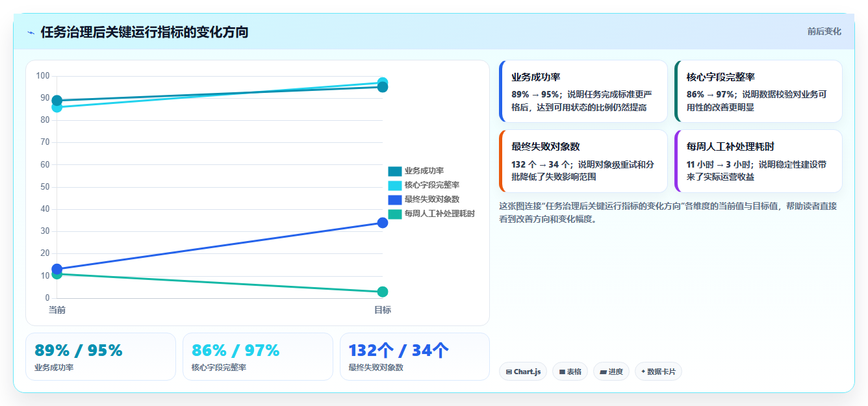Click the 前后变化 badge in the header
This screenshot has width=868, height=406.
tap(824, 31)
